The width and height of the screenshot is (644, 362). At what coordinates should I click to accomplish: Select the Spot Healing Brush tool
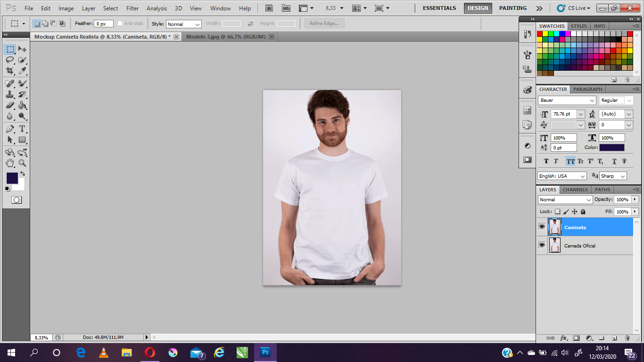10,83
